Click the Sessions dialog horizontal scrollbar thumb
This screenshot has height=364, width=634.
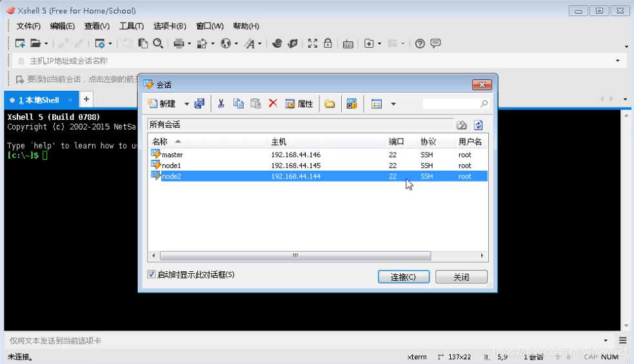pyautogui.click(x=295, y=256)
